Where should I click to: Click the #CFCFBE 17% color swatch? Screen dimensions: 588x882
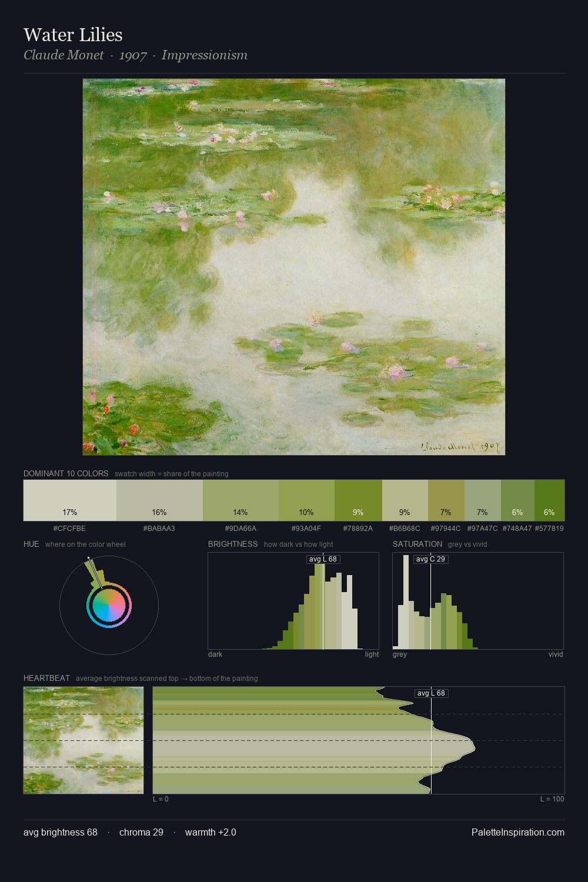point(70,500)
